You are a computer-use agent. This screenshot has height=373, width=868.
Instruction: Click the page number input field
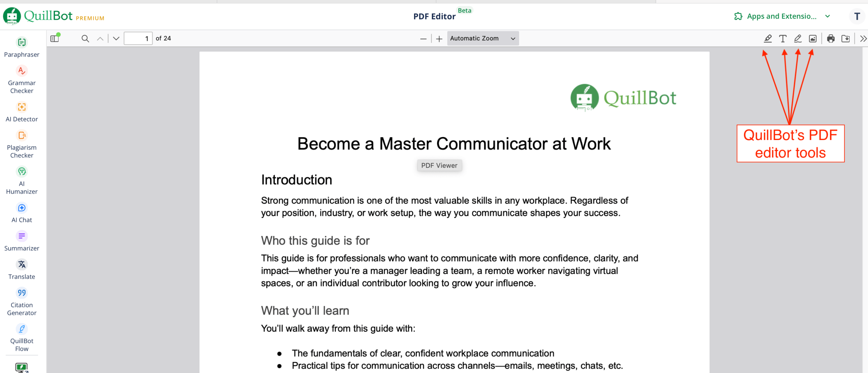click(138, 38)
